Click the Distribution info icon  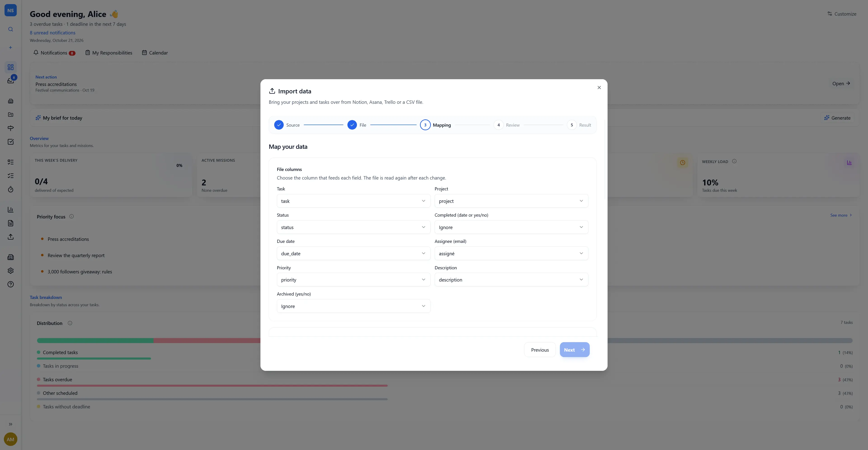(x=70, y=323)
